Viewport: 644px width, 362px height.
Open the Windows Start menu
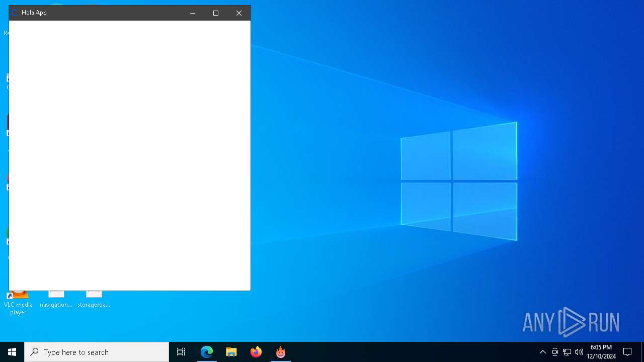pyautogui.click(x=12, y=352)
